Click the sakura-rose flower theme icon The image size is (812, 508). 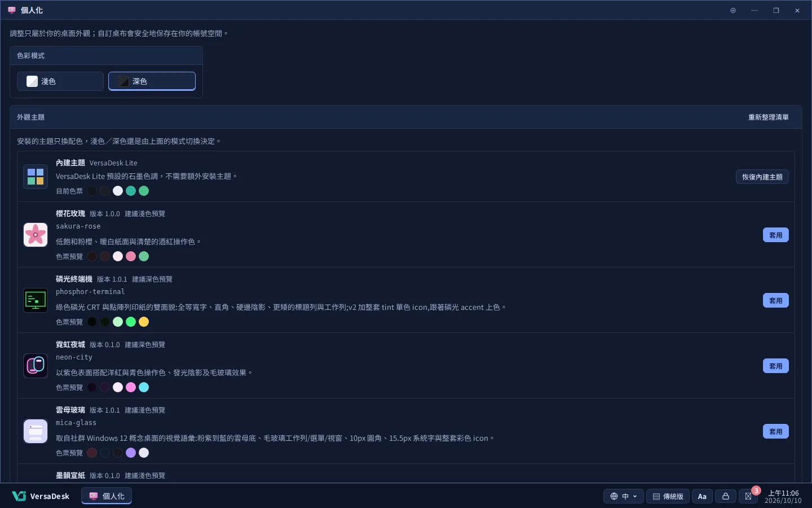click(36, 235)
